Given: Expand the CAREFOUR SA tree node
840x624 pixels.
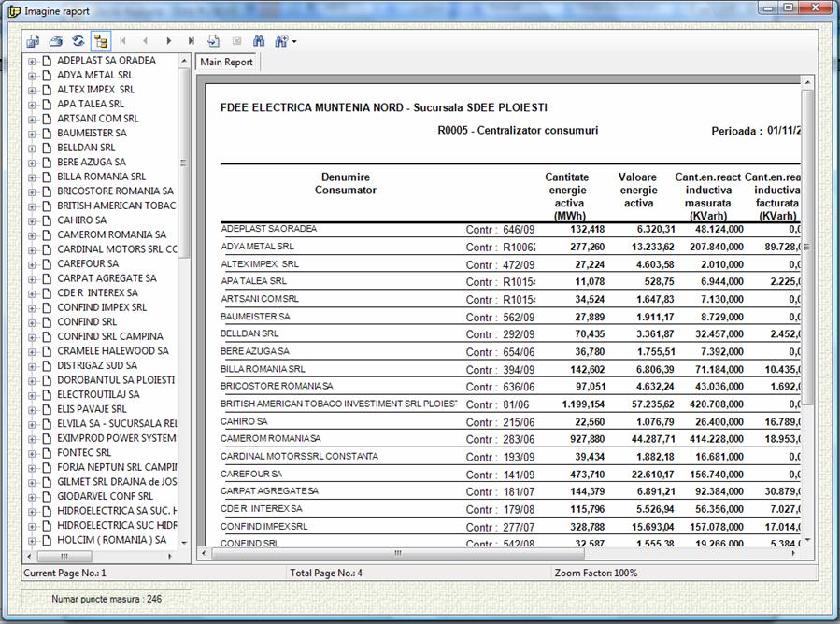Looking at the screenshot, I should [x=32, y=264].
